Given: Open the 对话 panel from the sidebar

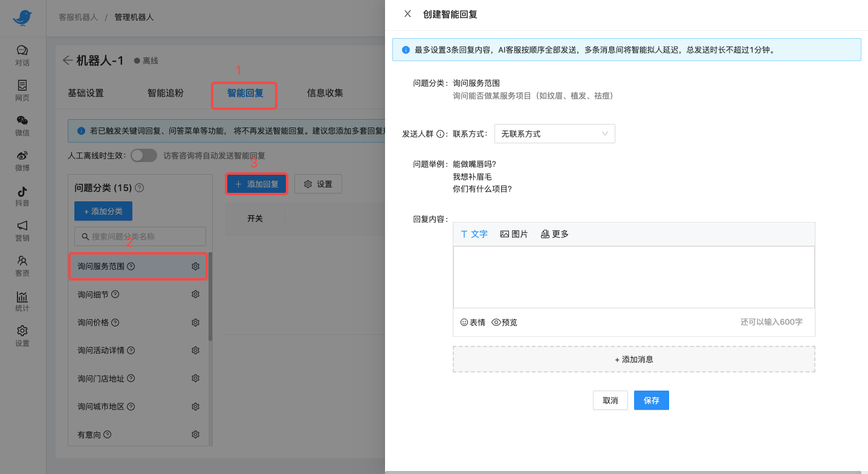Looking at the screenshot, I should click(x=22, y=54).
